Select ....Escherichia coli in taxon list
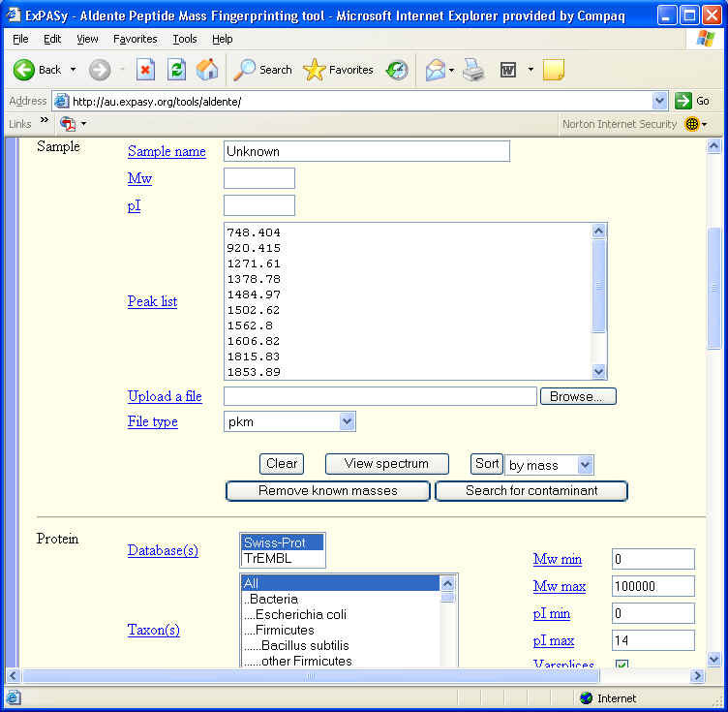 pos(341,614)
